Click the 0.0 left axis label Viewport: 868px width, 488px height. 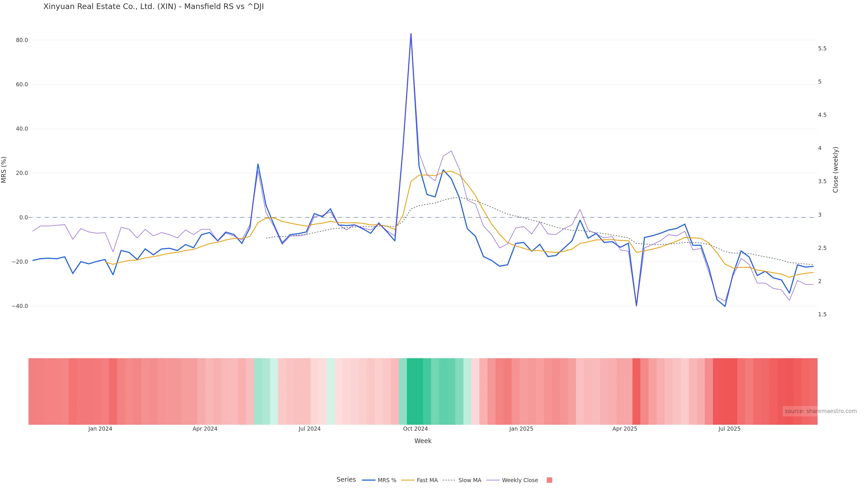click(x=24, y=218)
